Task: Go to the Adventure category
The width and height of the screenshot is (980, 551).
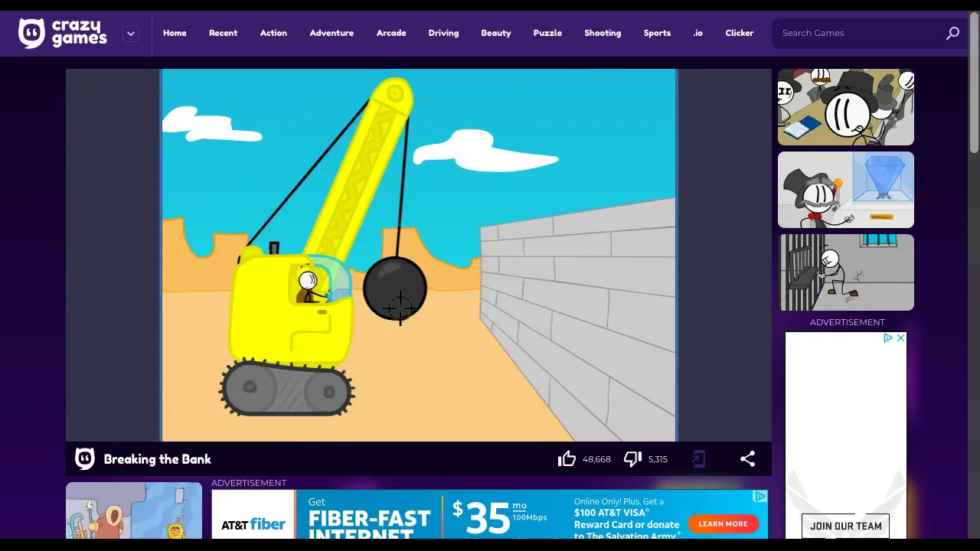Action: click(332, 33)
